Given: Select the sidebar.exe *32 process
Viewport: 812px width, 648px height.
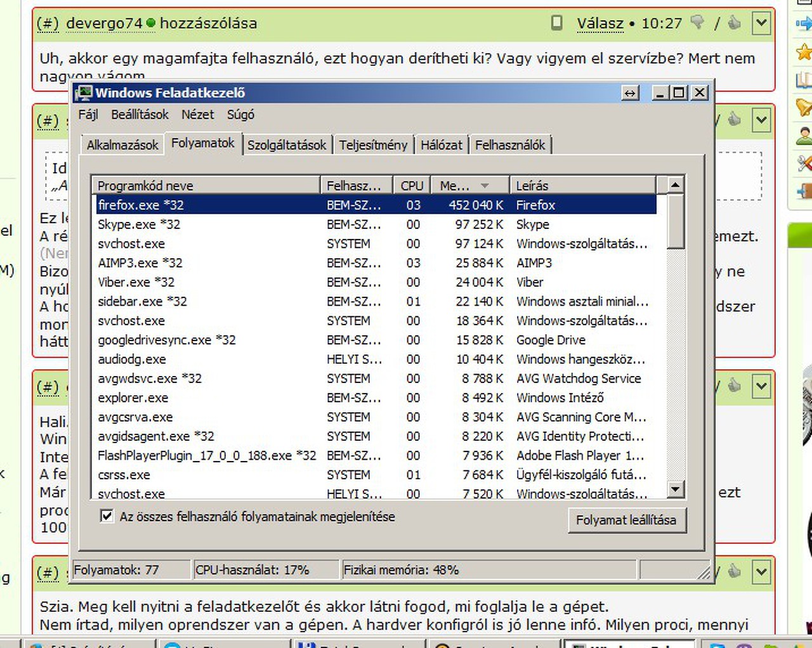Looking at the screenshot, I should tap(374, 301).
